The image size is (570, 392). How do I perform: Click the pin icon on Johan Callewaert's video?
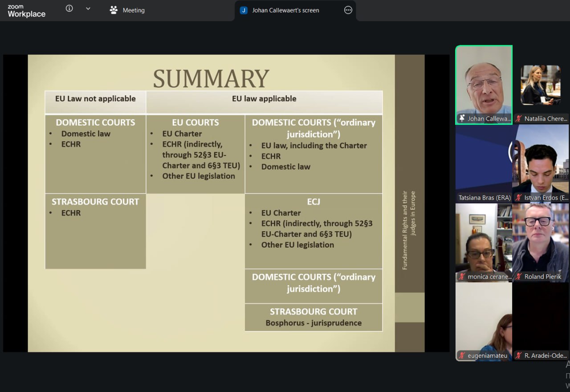click(462, 118)
